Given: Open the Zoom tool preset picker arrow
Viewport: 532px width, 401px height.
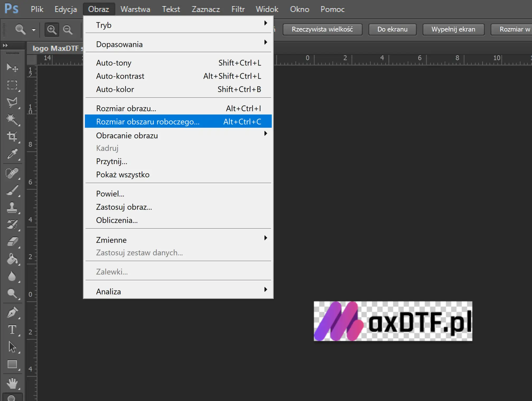Looking at the screenshot, I should tap(34, 30).
